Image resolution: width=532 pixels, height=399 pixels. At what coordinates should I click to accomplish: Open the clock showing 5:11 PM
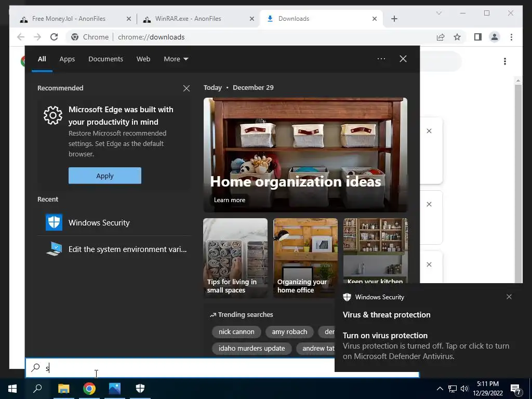(x=488, y=389)
